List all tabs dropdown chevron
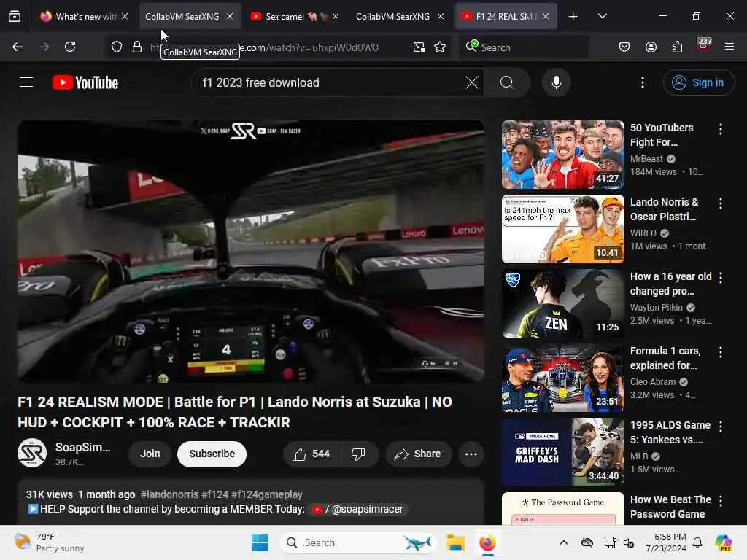Screen dimensions: 747x560 tap(602, 16)
